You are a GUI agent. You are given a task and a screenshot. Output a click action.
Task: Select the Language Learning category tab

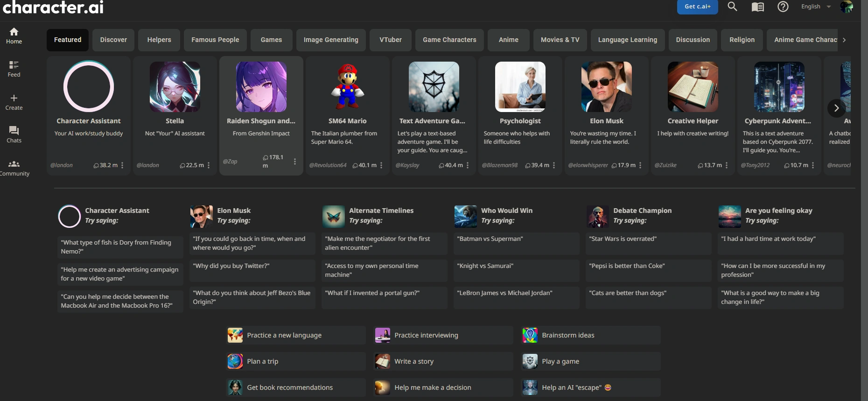[x=628, y=40]
